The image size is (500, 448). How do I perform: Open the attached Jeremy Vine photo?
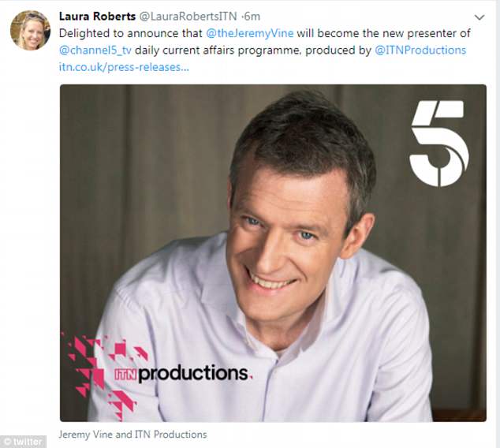[273, 253]
